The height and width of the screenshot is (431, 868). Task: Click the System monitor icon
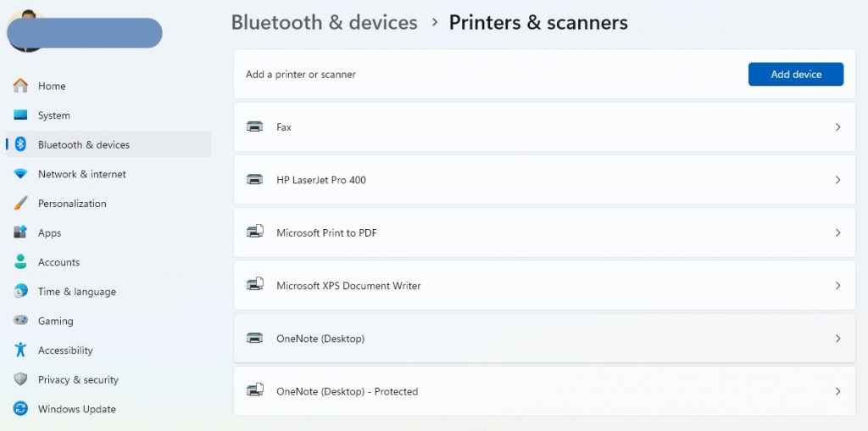20,115
